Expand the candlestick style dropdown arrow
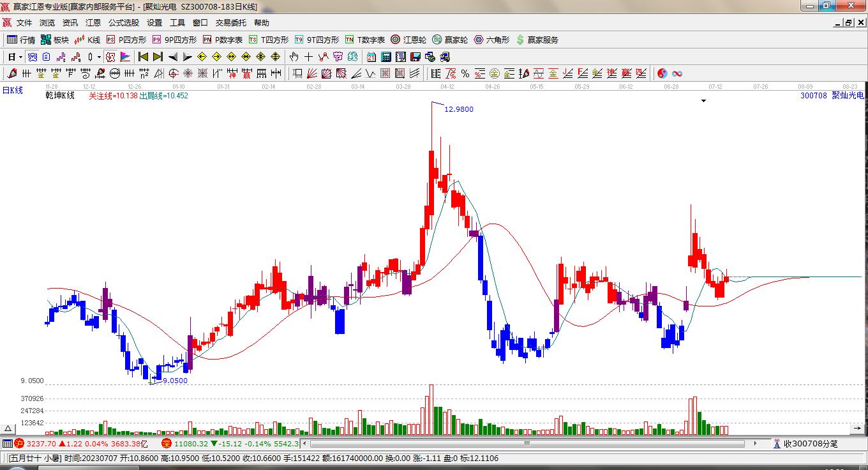868x470 pixels. pos(99,57)
